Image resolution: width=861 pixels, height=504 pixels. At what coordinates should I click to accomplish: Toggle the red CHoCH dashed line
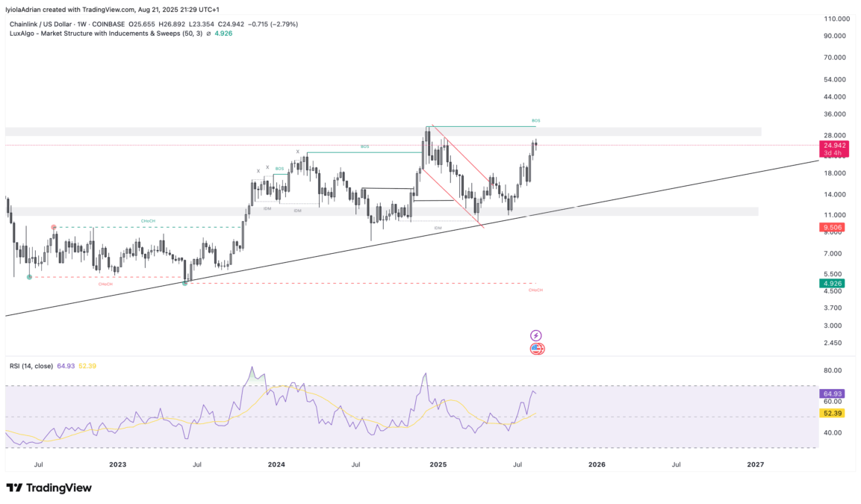pyautogui.click(x=105, y=284)
